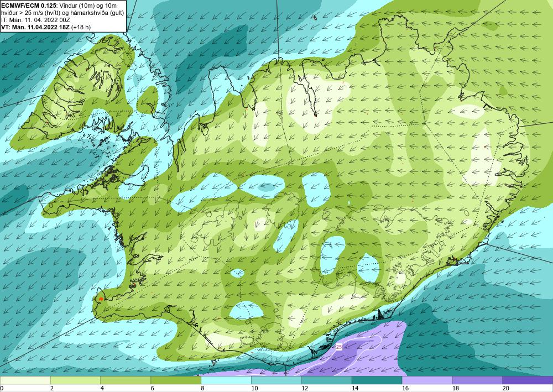Click the 'VT: Mán. 11.04.2022 18Z' line
This screenshot has width=553, height=392.
pyautogui.click(x=46, y=27)
